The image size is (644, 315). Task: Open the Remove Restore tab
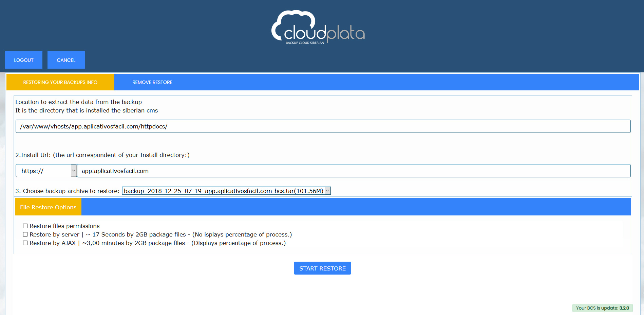click(152, 82)
